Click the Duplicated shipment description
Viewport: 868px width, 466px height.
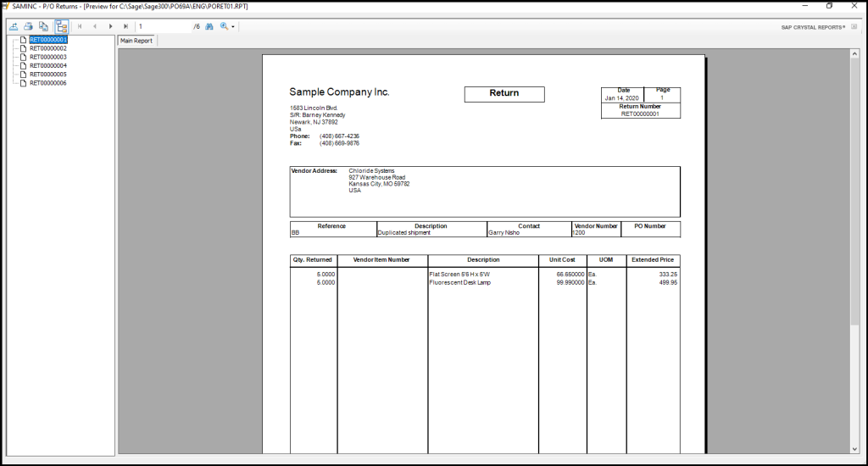pos(404,233)
